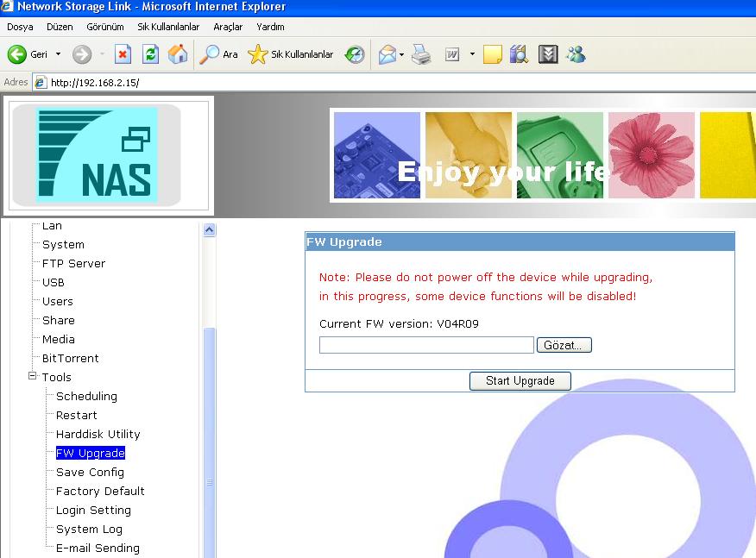Go to the home page icon
The image size is (756, 558).
tap(178, 54)
